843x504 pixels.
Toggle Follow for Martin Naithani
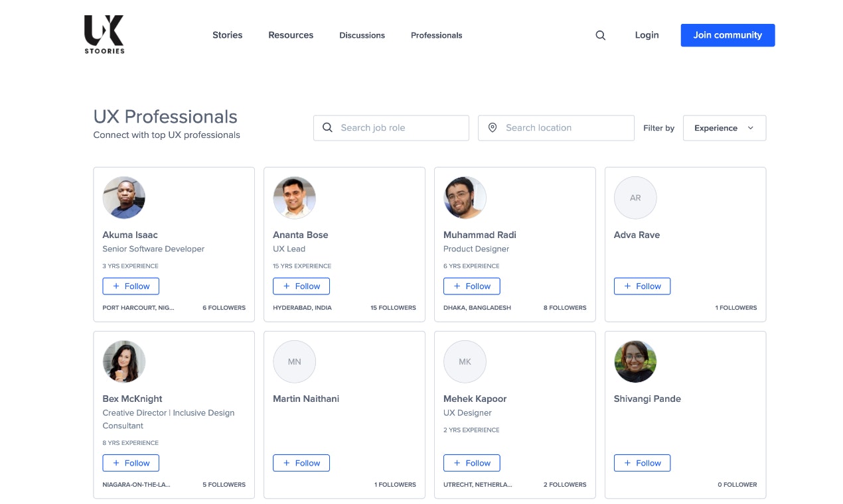pos(301,463)
